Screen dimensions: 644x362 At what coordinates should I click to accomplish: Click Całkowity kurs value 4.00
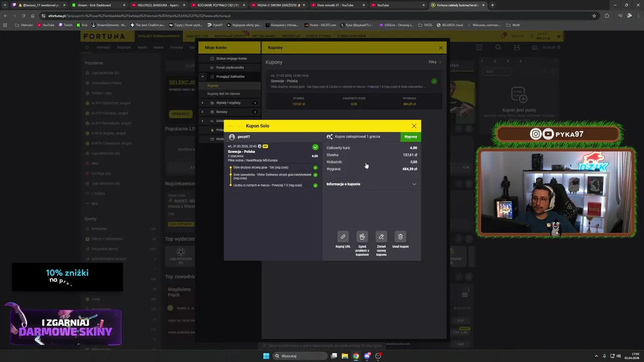pos(414,148)
